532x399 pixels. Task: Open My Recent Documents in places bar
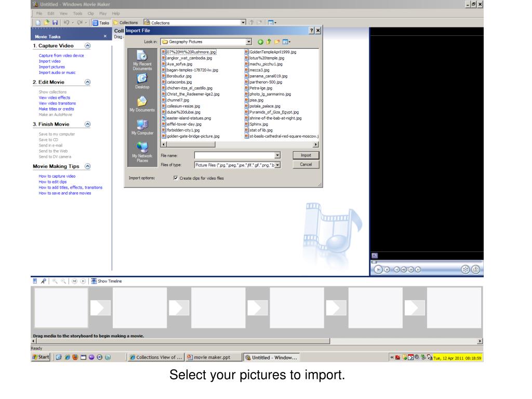click(x=142, y=60)
